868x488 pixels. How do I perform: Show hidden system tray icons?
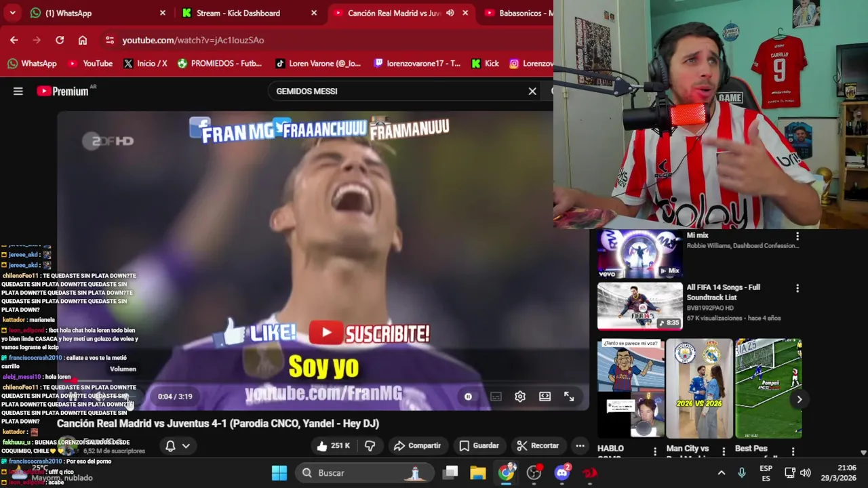click(x=722, y=472)
